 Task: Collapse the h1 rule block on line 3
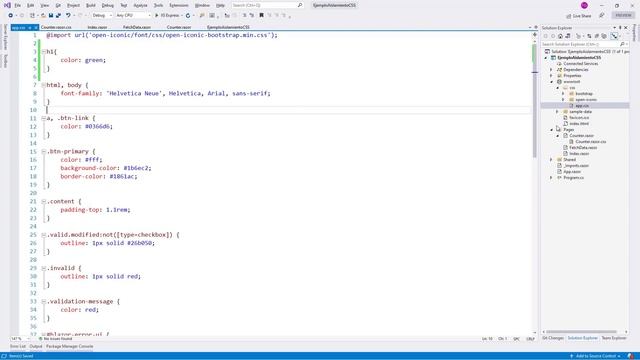tap(44, 52)
